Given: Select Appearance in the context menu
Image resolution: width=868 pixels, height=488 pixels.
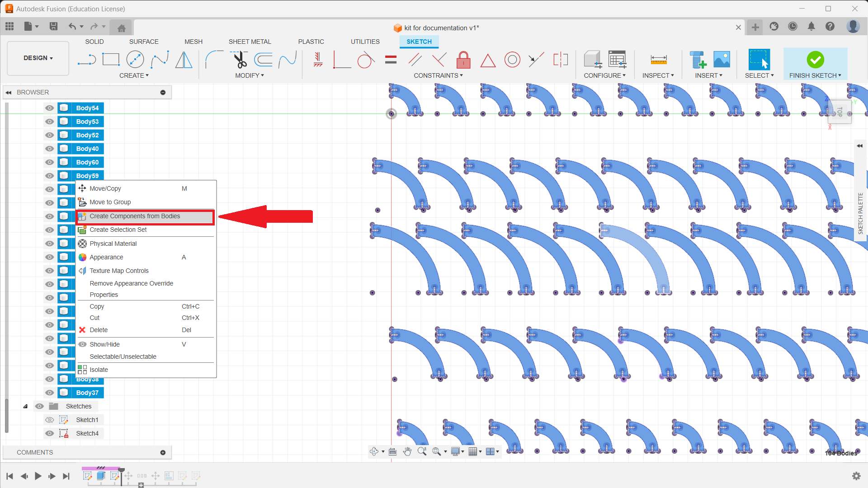Looking at the screenshot, I should 106,257.
